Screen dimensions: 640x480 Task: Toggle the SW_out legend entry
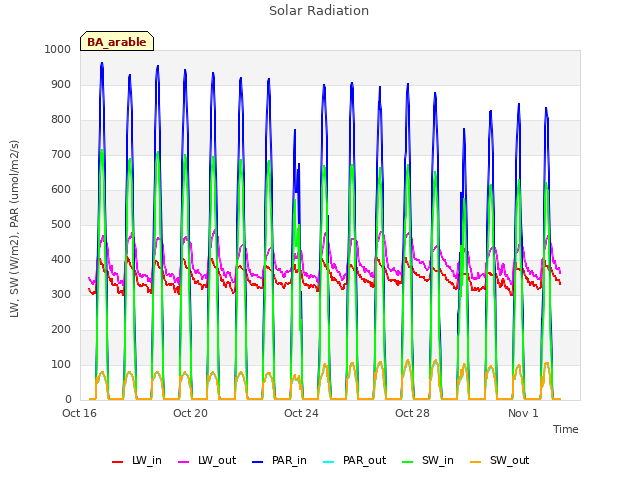point(500,461)
